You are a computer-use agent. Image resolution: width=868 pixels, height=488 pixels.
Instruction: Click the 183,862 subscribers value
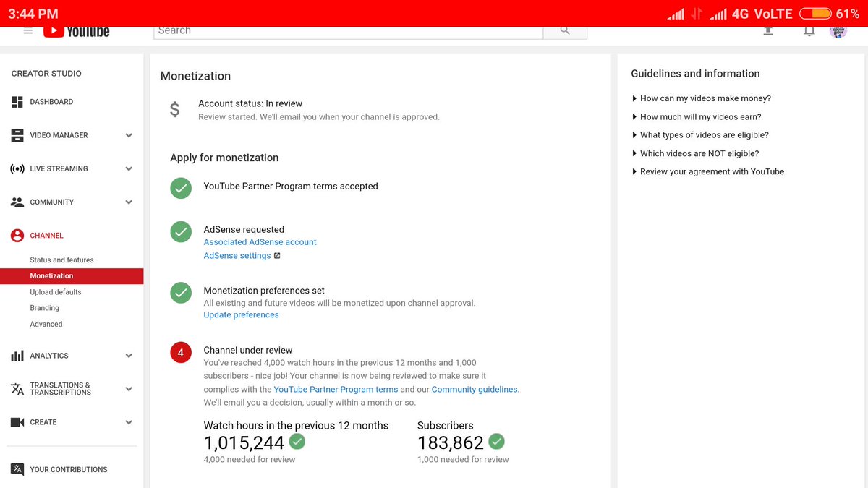click(451, 443)
